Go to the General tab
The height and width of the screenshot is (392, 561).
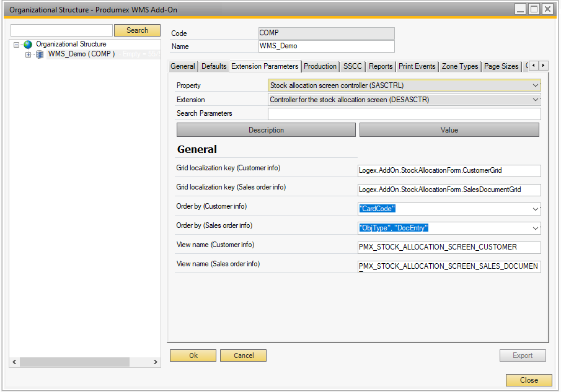[x=183, y=66]
